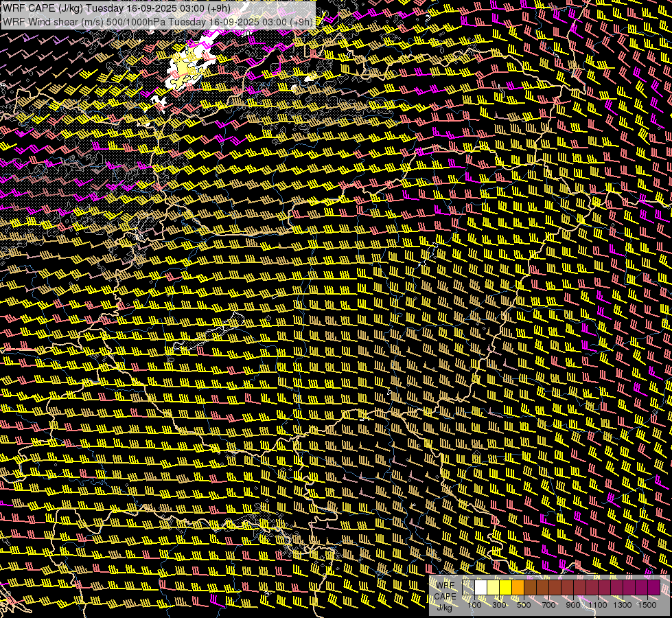Click the 1100 legend value
This screenshot has width=672, height=618.
click(598, 605)
